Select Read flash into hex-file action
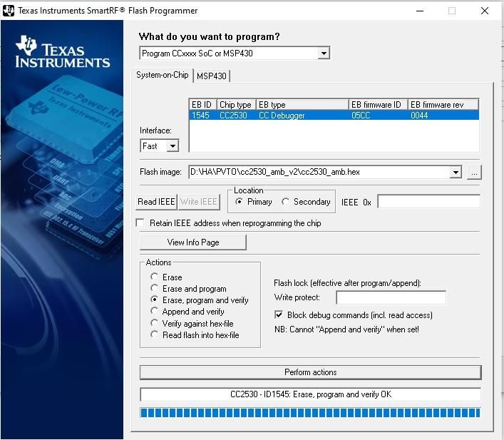The width and height of the screenshot is (504, 440). pyautogui.click(x=154, y=334)
